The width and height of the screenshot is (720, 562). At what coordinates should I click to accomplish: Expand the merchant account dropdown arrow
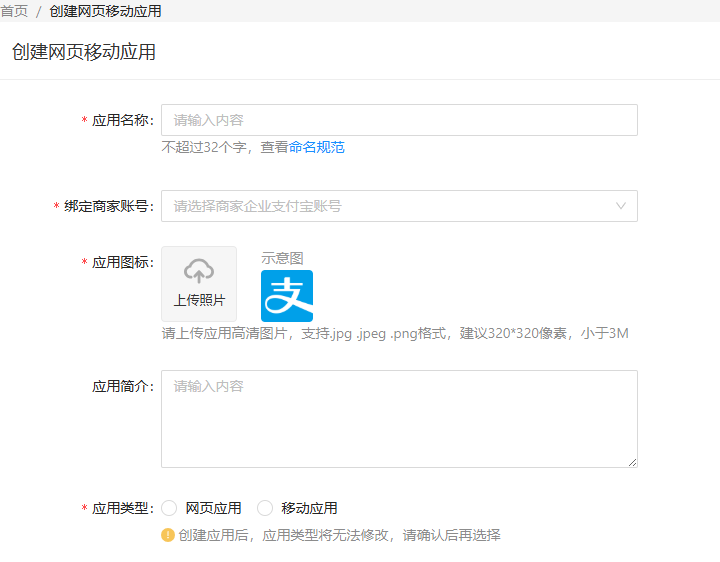pos(621,206)
